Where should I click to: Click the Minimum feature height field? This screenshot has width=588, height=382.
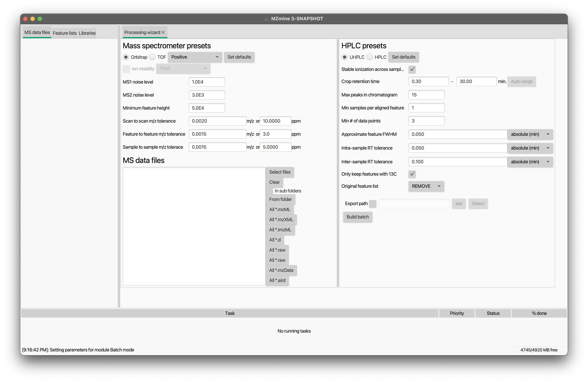click(207, 108)
